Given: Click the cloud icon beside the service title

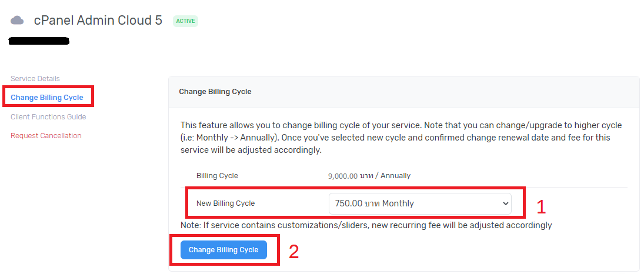Looking at the screenshot, I should pos(18,21).
